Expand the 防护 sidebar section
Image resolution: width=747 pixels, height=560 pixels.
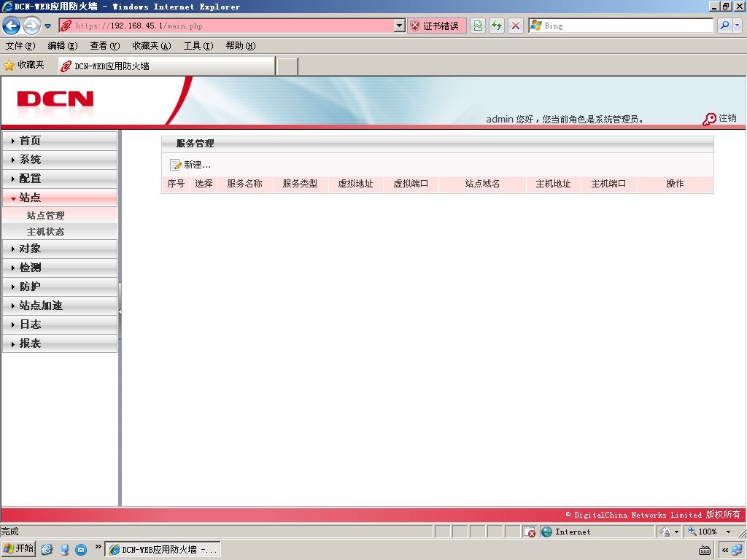60,287
